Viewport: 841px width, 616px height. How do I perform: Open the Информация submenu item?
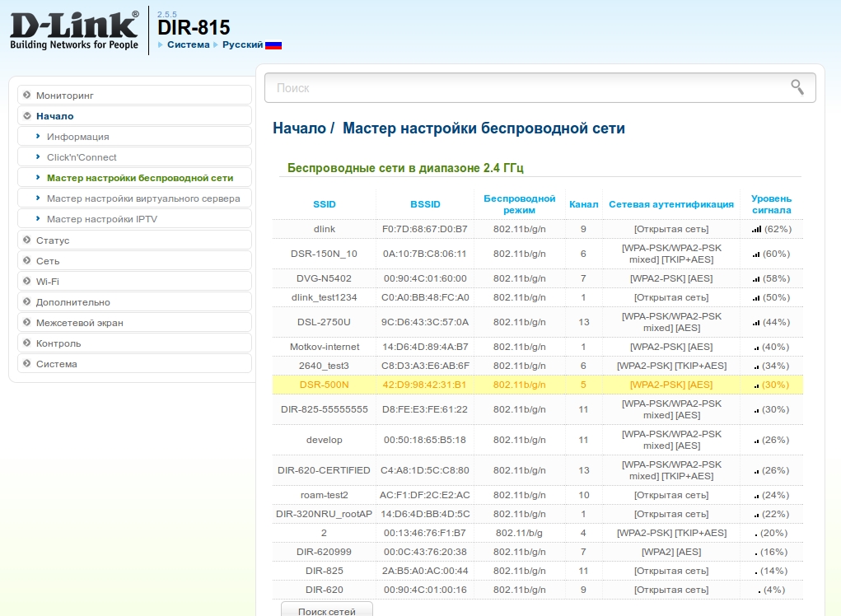[77, 137]
